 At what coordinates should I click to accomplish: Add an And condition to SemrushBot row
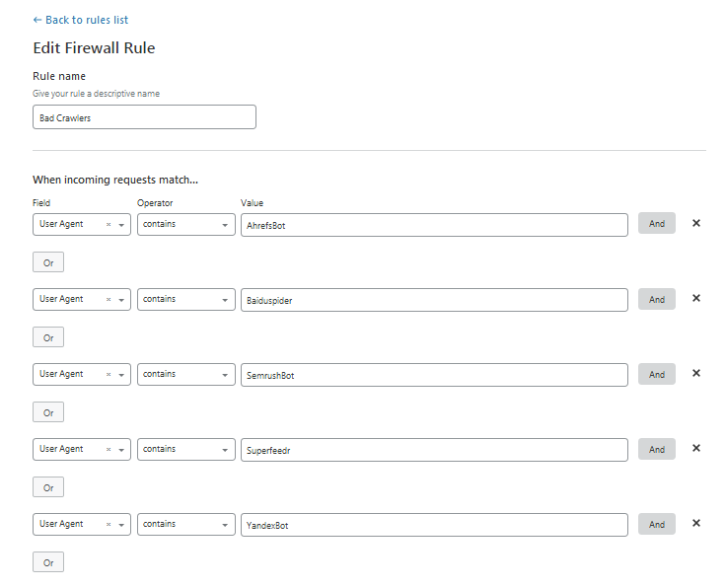click(x=656, y=374)
